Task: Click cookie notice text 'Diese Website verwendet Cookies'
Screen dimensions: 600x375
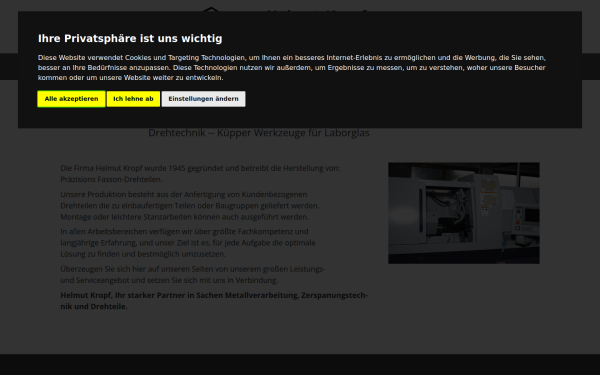Action: [292, 68]
